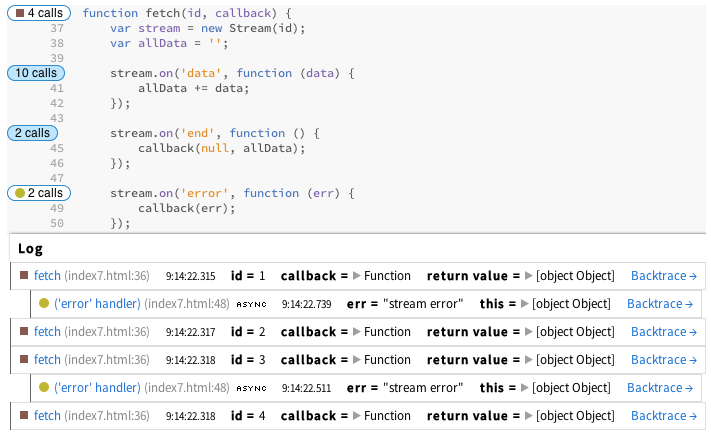The height and width of the screenshot is (443, 711).
Task: Toggle the 4 calls pill beside function fetch
Action: coord(39,13)
